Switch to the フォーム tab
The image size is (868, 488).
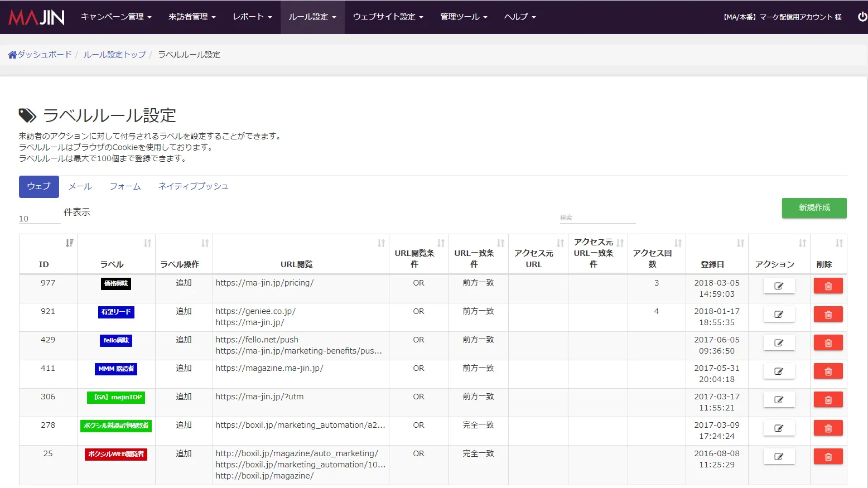coord(125,187)
